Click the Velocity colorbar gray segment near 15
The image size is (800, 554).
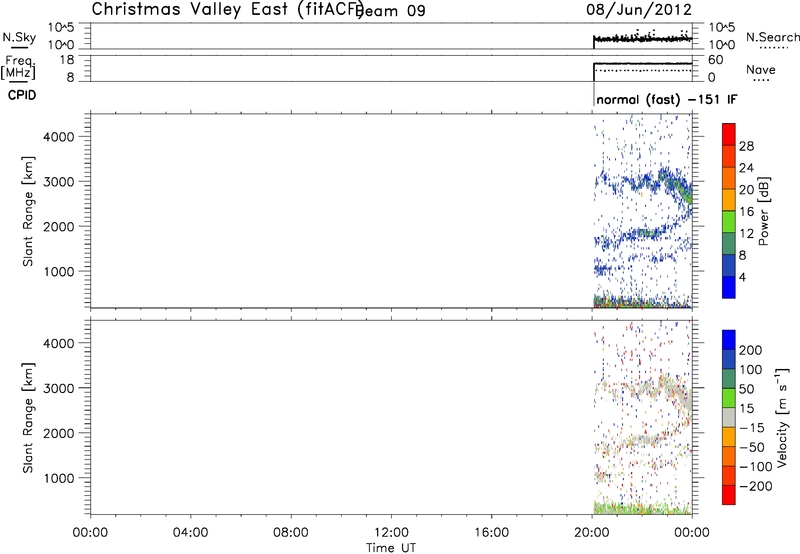coord(729,417)
